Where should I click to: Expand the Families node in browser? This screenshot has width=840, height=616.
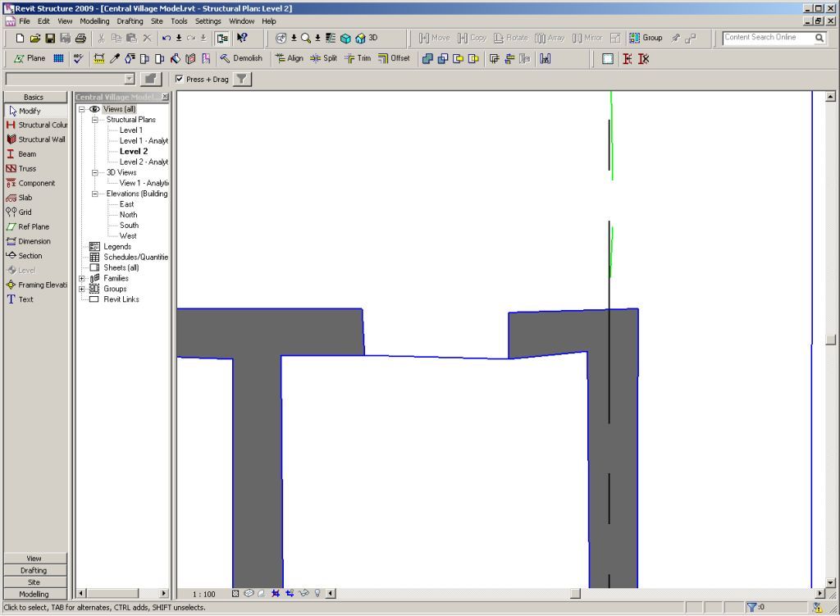[82, 278]
